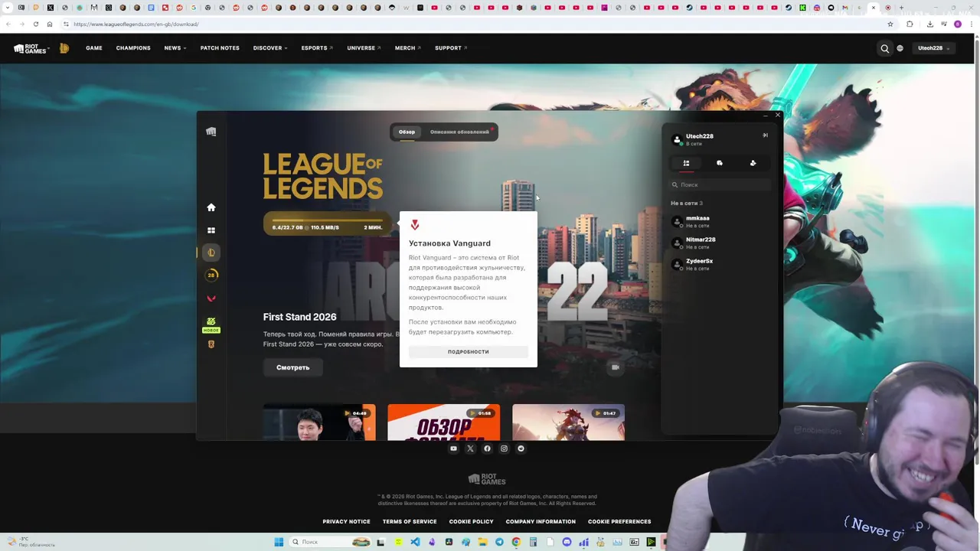The height and width of the screenshot is (551, 980).
Task: Open Chrome from the taskbar
Action: coord(516,542)
